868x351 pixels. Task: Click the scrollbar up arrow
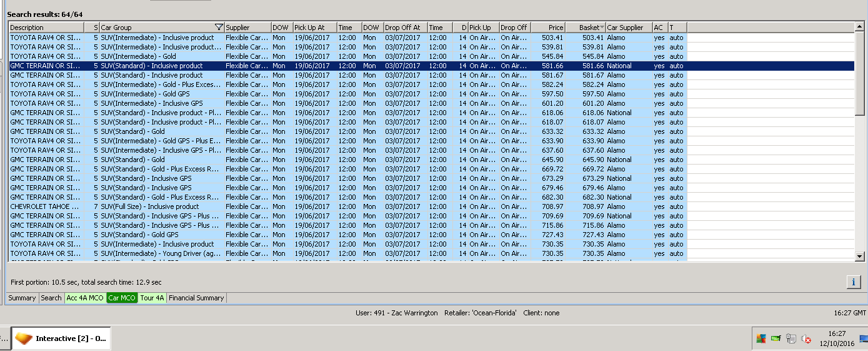tap(860, 27)
